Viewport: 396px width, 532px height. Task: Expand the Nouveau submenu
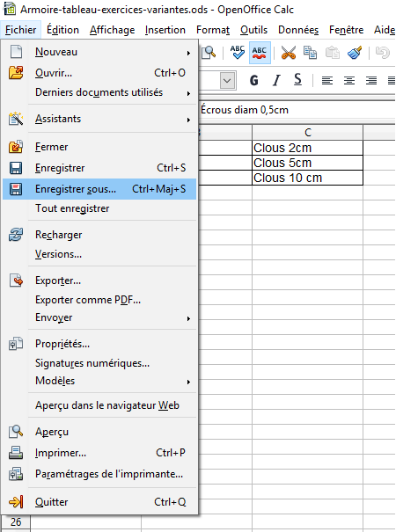click(x=188, y=53)
